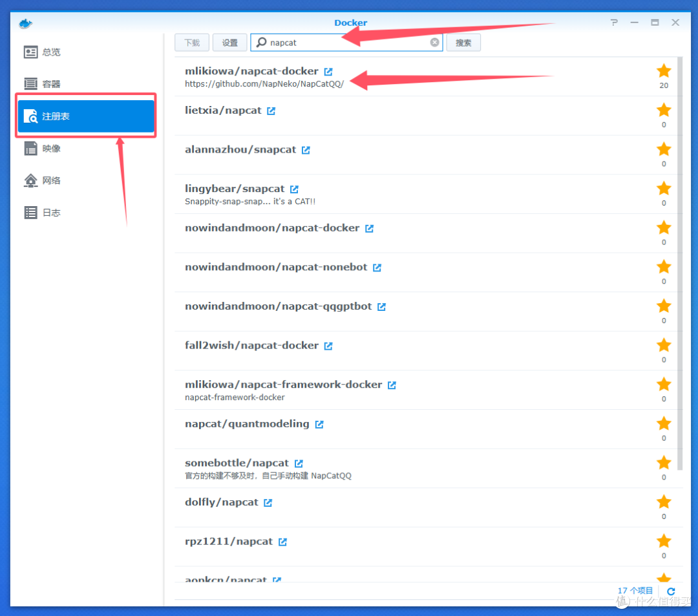Screen dimensions: 698x616
Task: Open external link icon for alannazhou/snapcat
Action: (306, 150)
